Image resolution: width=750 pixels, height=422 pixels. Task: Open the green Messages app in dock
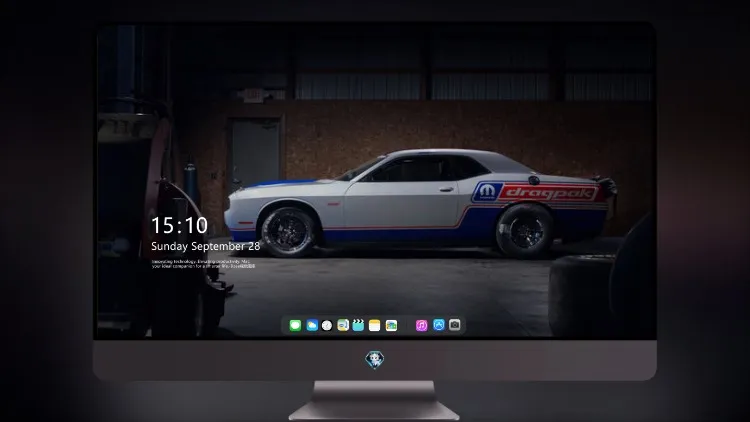(295, 325)
